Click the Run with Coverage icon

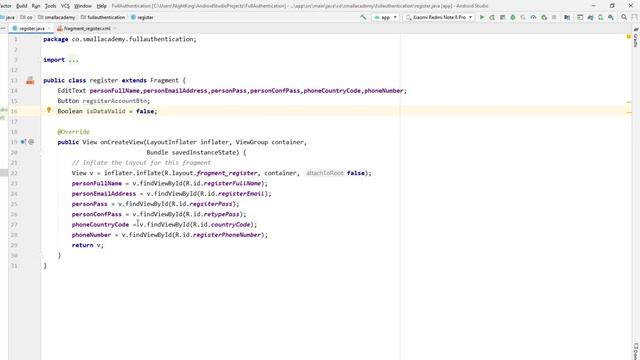523,17
